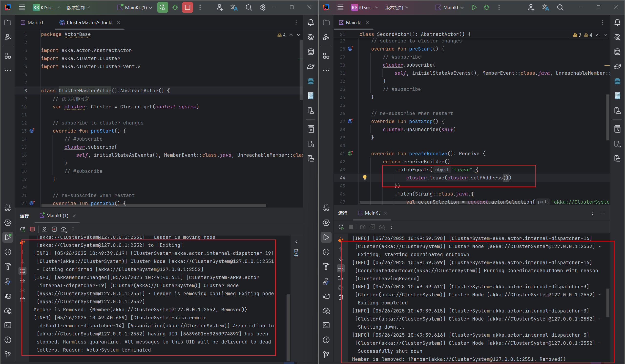Open right Run panel options menu

tap(593, 213)
